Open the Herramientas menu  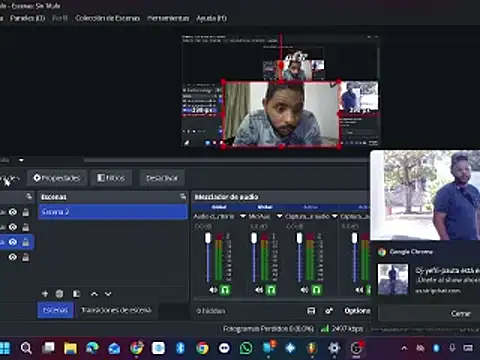click(168, 18)
